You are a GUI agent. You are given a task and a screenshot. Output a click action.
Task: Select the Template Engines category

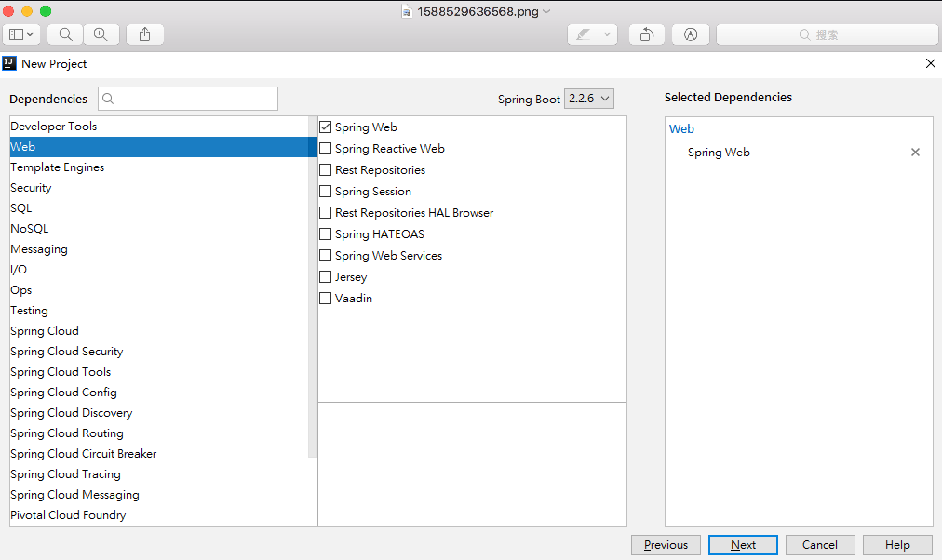click(x=57, y=167)
